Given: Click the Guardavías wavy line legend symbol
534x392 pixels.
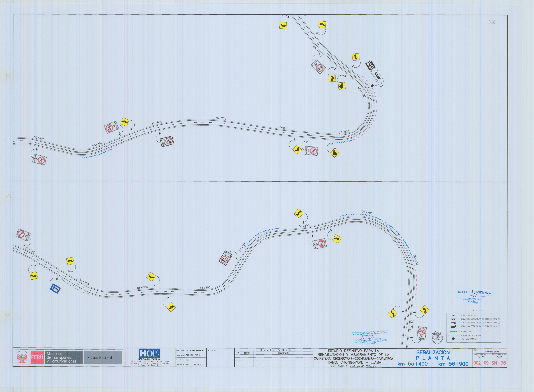Looking at the screenshot, I should (x=454, y=332).
